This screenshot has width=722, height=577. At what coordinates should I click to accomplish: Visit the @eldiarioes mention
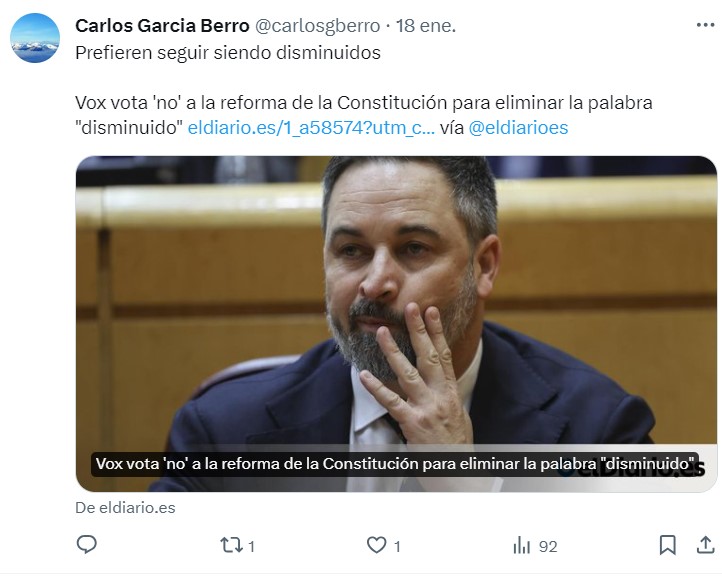pos(518,128)
